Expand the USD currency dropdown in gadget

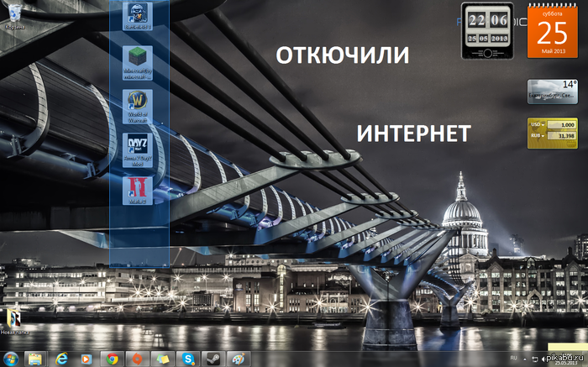click(x=542, y=125)
